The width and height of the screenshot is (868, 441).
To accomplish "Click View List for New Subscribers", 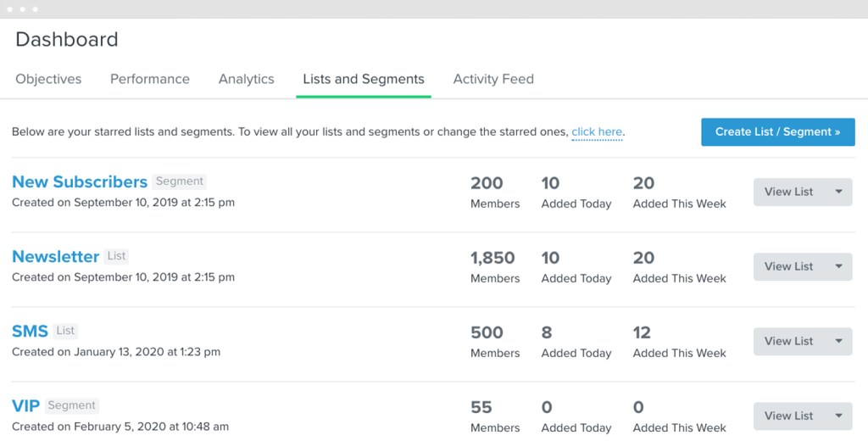I will tap(788, 192).
